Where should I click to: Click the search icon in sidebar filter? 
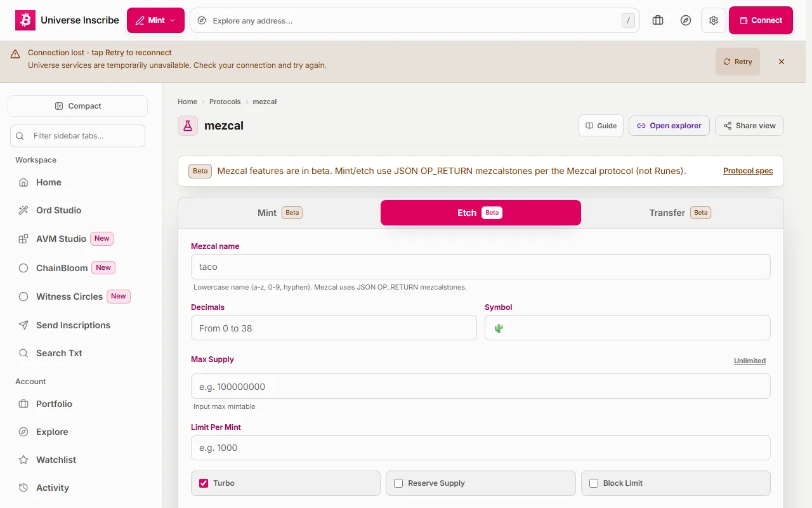click(20, 136)
